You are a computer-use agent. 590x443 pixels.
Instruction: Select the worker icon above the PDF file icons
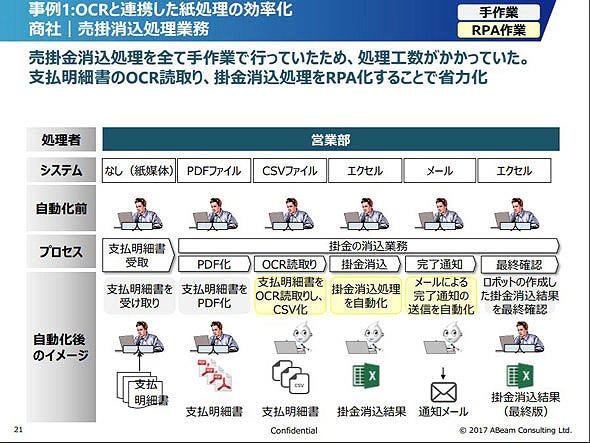pos(214,337)
